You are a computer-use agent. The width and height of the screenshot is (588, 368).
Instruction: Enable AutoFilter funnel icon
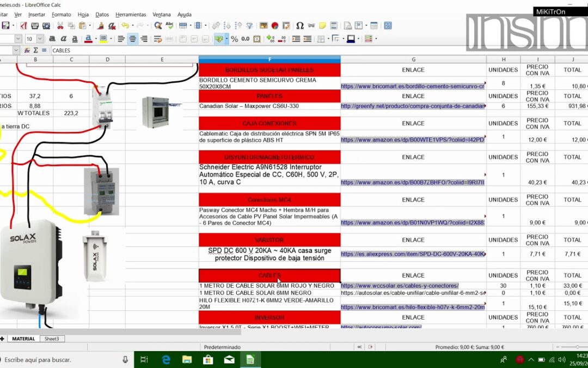pos(249,26)
